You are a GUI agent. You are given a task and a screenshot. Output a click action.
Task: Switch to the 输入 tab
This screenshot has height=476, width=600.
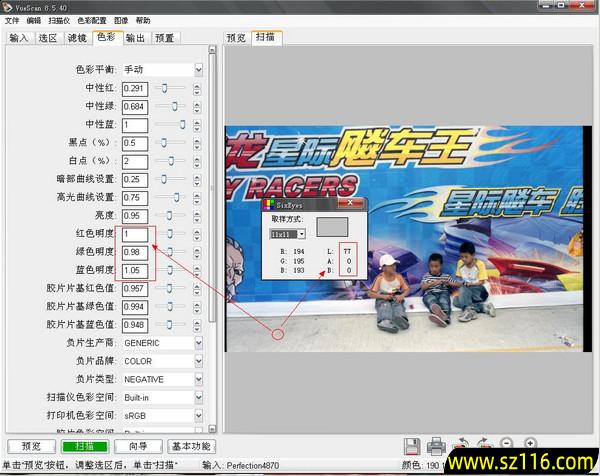(19, 38)
